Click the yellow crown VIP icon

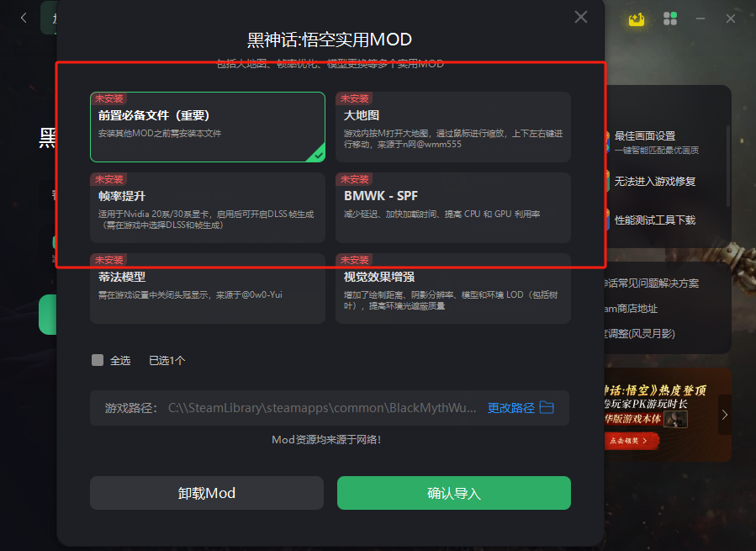pos(637,19)
